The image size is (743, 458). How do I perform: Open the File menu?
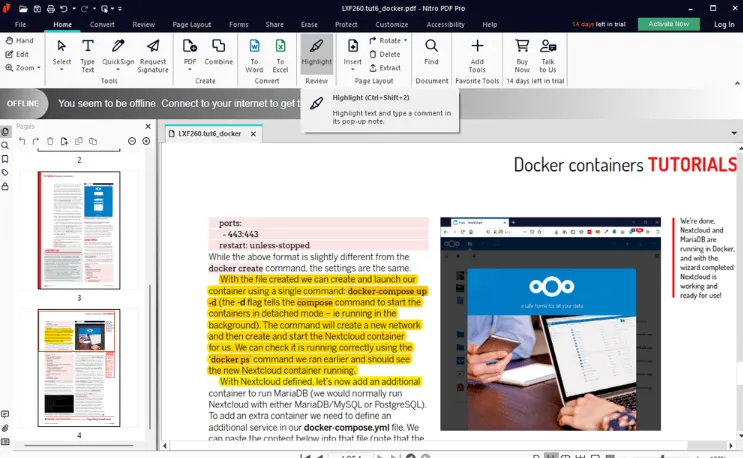point(20,25)
